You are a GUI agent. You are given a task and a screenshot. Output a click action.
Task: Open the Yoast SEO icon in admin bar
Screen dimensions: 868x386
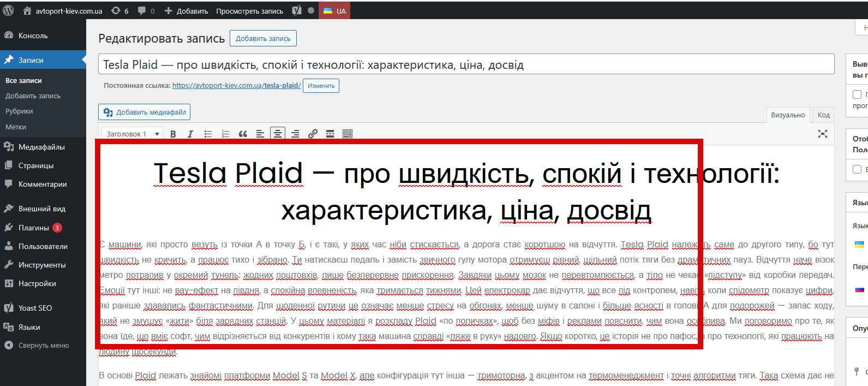(297, 10)
